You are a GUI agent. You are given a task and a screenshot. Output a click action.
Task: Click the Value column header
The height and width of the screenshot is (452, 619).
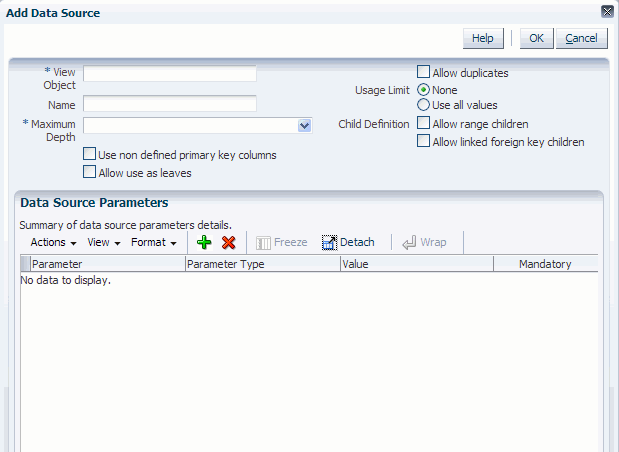click(417, 264)
